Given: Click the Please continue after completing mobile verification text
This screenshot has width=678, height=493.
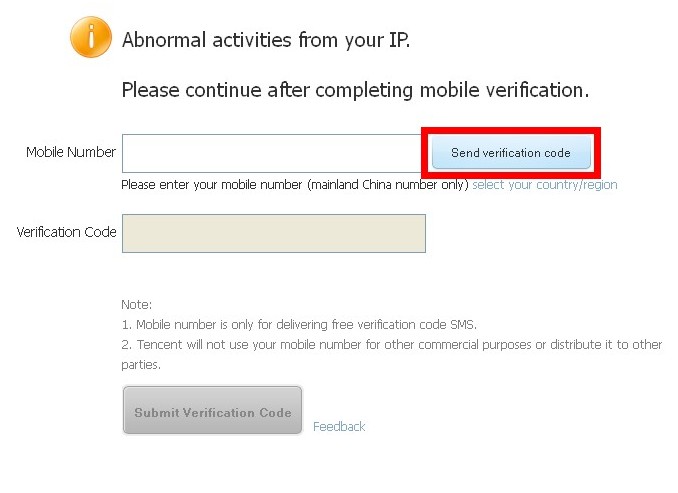Looking at the screenshot, I should [355, 90].
